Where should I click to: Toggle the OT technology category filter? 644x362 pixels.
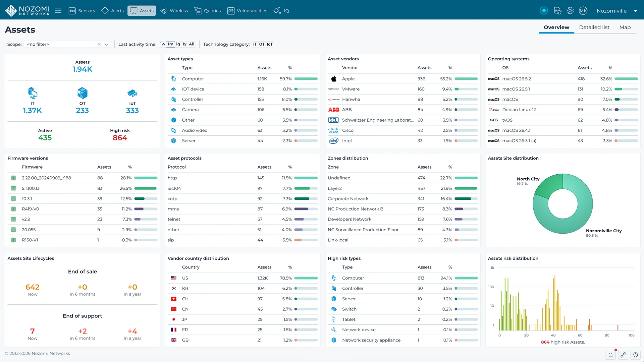pos(262,44)
